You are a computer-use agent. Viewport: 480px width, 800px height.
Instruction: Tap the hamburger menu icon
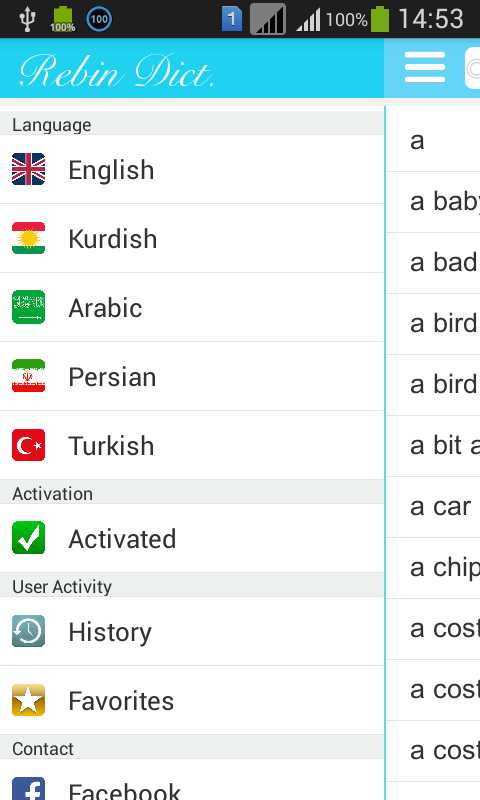click(x=424, y=67)
